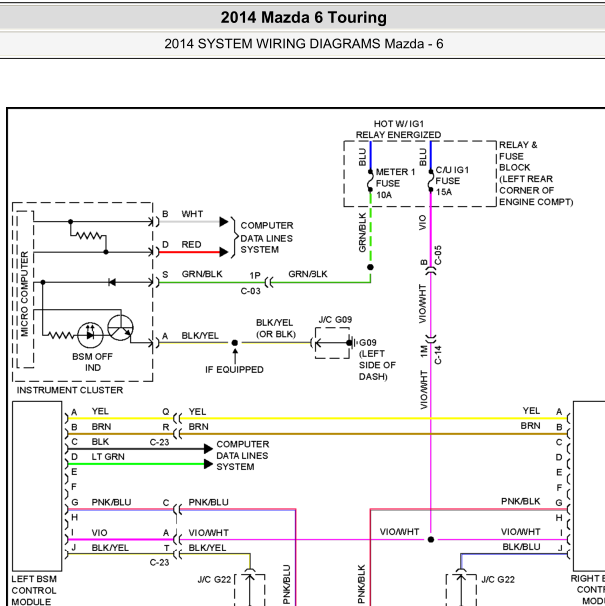Click the "INSTRUMENT CLUSTER" caption
Screen dimensions: 605x606
[x=70, y=390]
